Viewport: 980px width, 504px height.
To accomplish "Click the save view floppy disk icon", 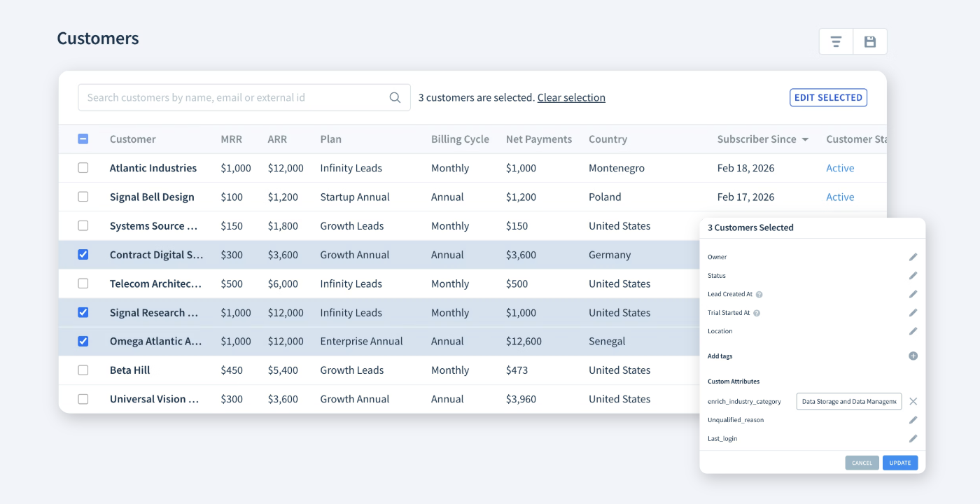I will tap(869, 41).
